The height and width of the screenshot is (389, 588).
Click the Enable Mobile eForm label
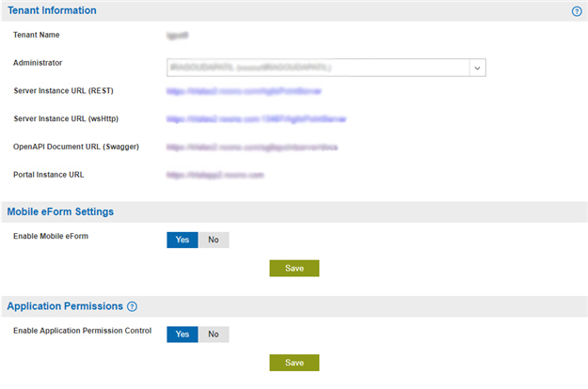click(51, 236)
